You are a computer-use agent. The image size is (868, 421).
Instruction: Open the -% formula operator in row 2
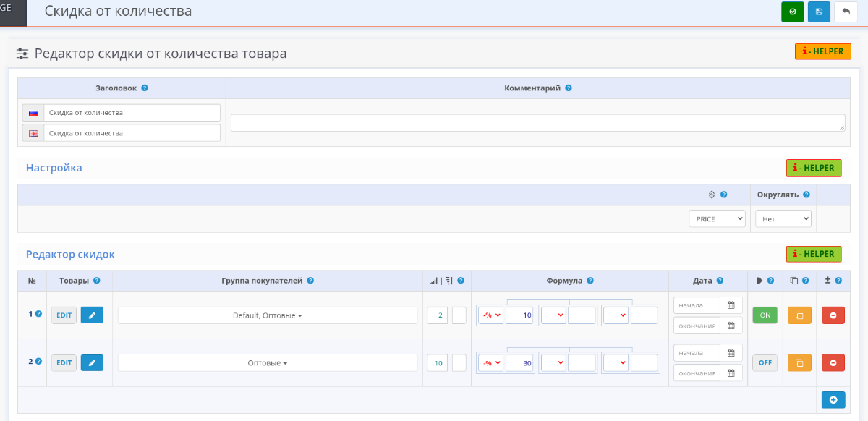click(x=492, y=363)
